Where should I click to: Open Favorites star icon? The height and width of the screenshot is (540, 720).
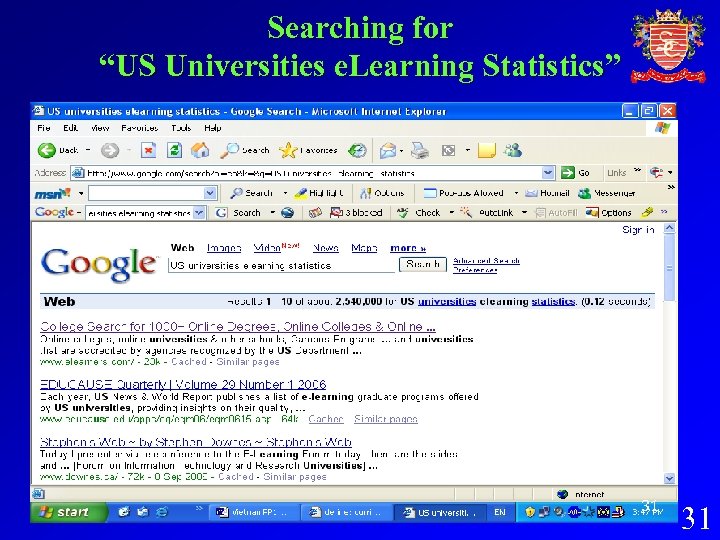(x=288, y=150)
